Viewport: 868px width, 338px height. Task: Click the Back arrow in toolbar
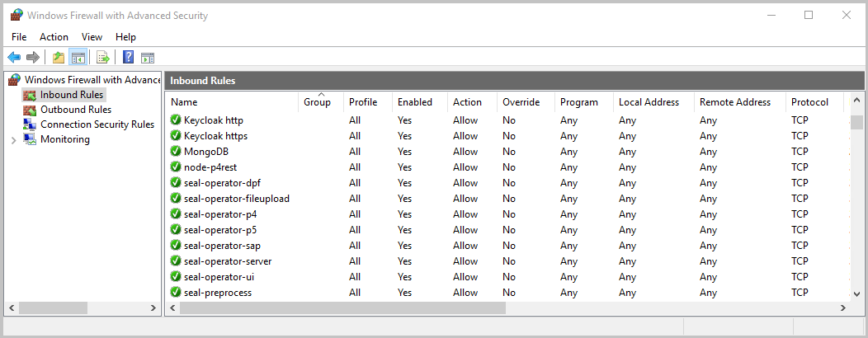click(14, 57)
